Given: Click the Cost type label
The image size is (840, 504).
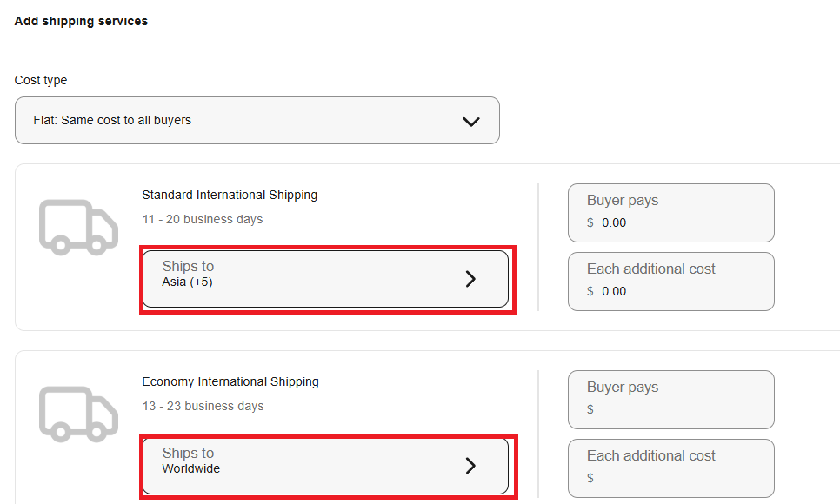Looking at the screenshot, I should [41, 80].
